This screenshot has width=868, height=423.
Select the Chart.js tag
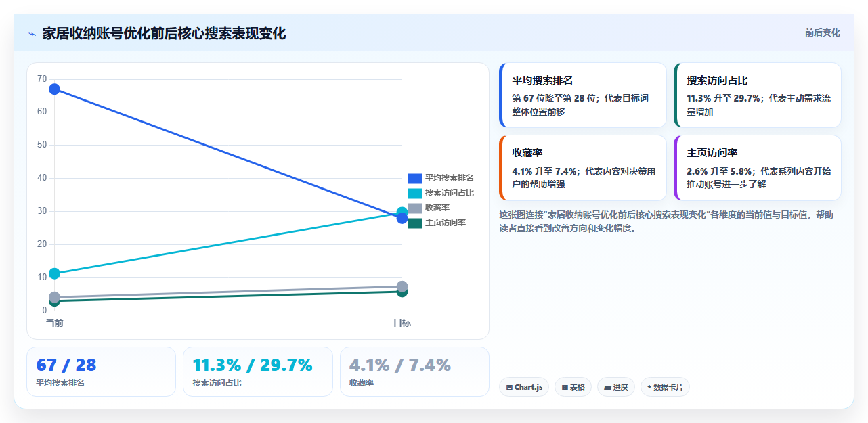pyautogui.click(x=524, y=387)
